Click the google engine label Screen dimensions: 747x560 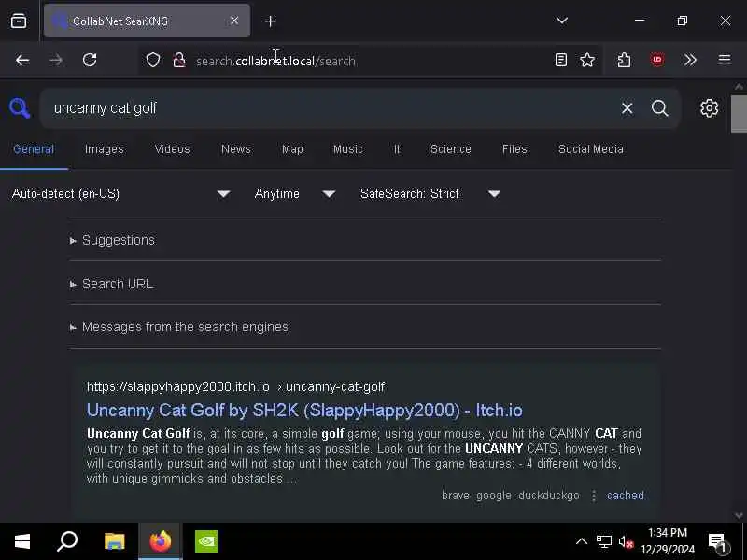494,496
